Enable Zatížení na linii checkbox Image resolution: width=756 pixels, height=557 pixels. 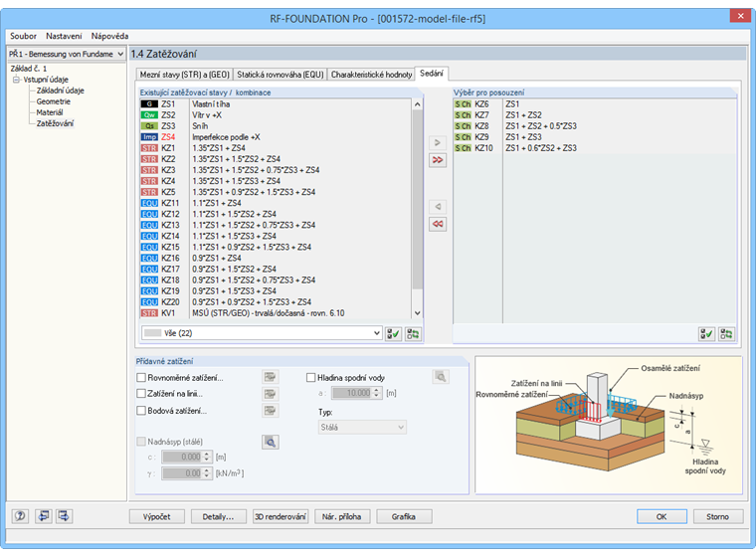point(141,394)
